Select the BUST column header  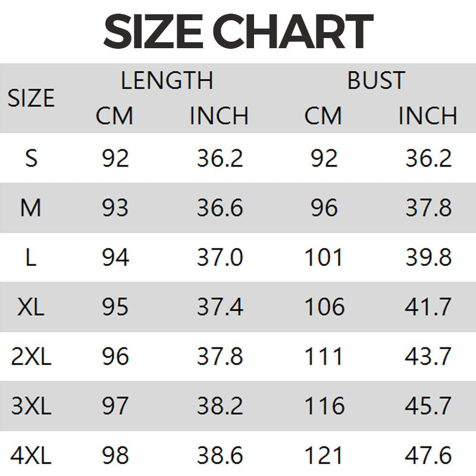(x=376, y=80)
